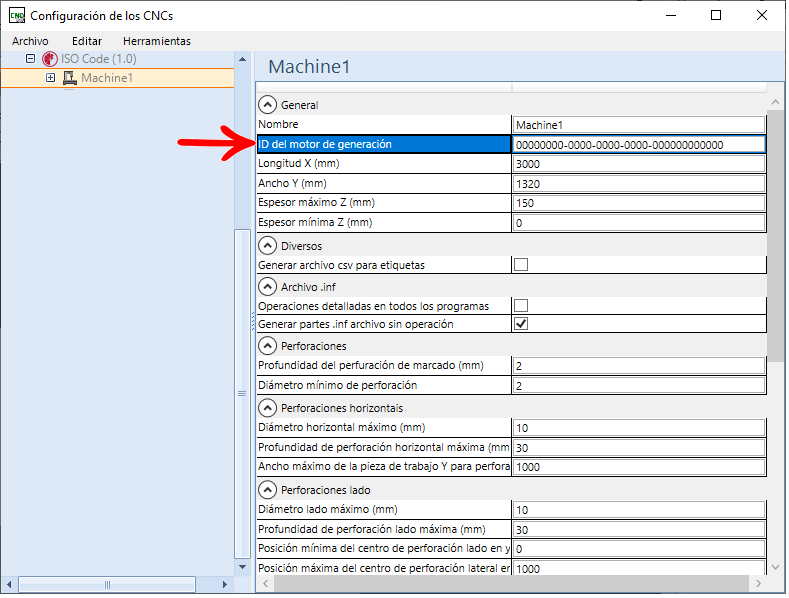
Task: Collapse the ISO Code tree node
Action: point(31,59)
